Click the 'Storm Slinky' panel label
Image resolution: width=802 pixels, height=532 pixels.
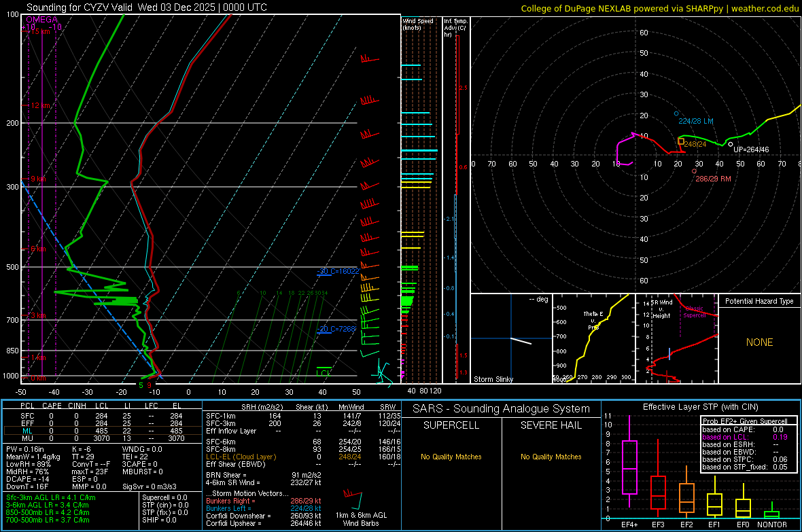click(493, 379)
